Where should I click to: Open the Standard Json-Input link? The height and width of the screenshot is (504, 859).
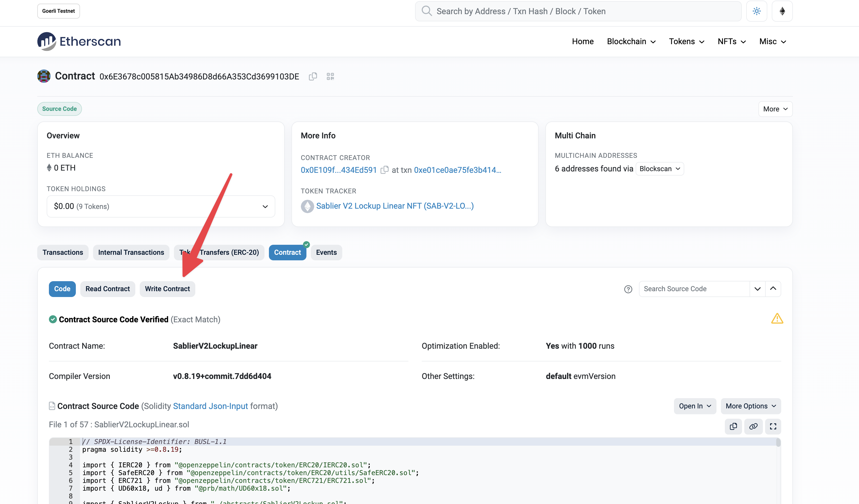(210, 406)
